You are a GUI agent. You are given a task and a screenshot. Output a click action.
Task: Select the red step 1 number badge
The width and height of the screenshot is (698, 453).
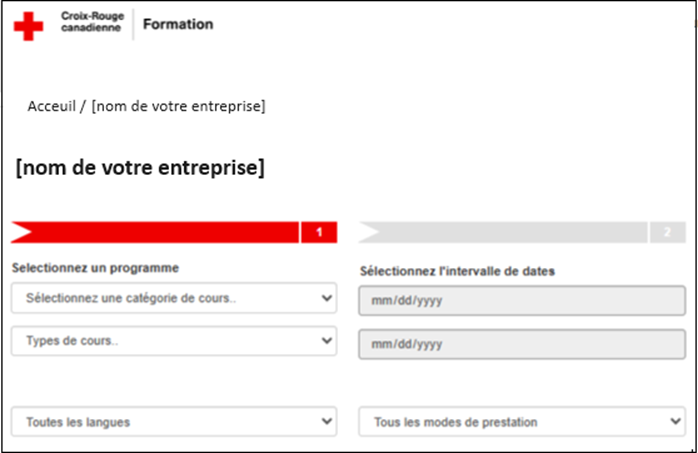coord(319,232)
